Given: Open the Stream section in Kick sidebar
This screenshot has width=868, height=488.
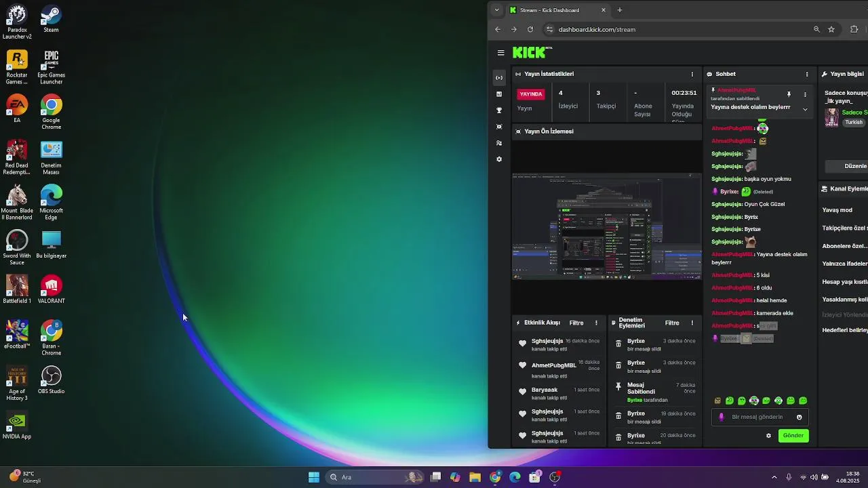Looking at the screenshot, I should pyautogui.click(x=499, y=78).
